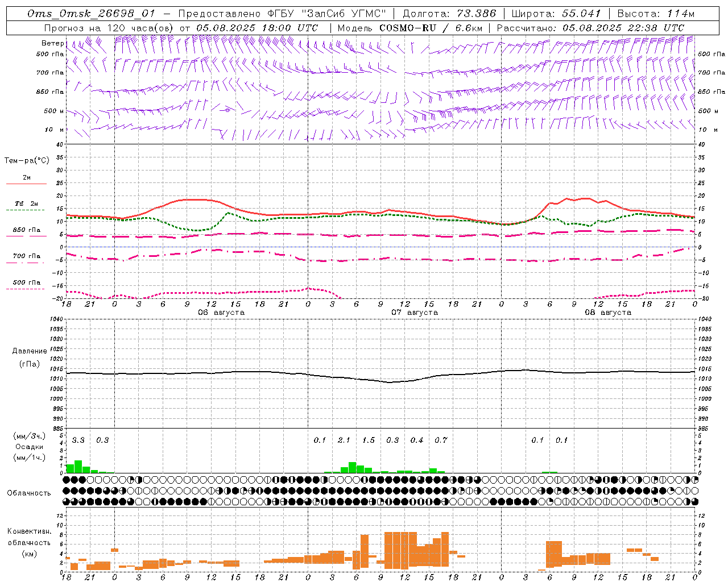Click the station title Oms_Omsk_26698_01

coord(91,14)
